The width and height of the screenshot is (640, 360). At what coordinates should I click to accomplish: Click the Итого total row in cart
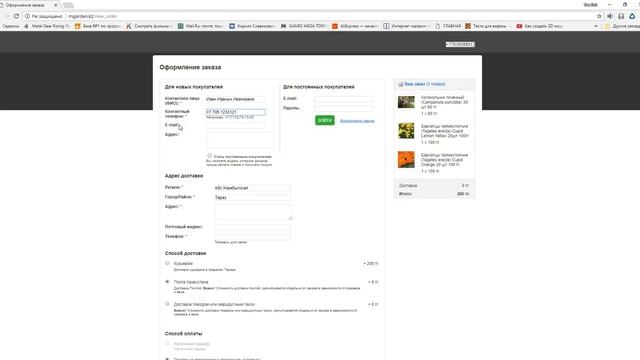[x=434, y=194]
